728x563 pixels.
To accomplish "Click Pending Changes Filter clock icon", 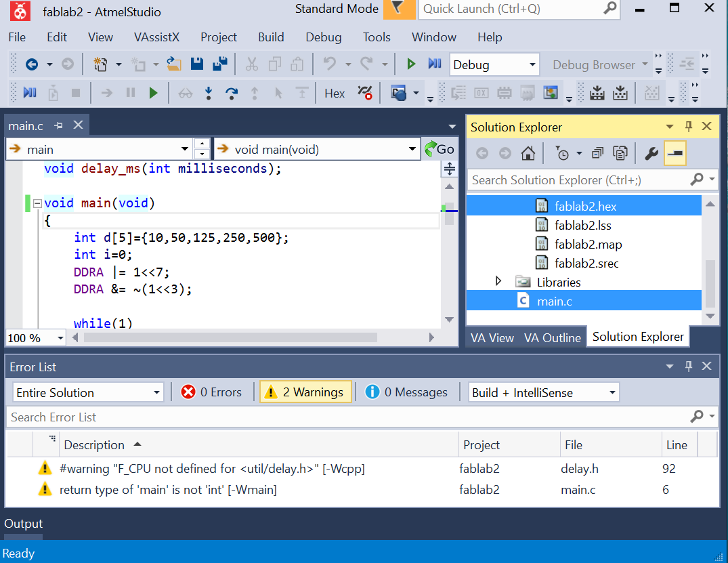I will (x=562, y=153).
